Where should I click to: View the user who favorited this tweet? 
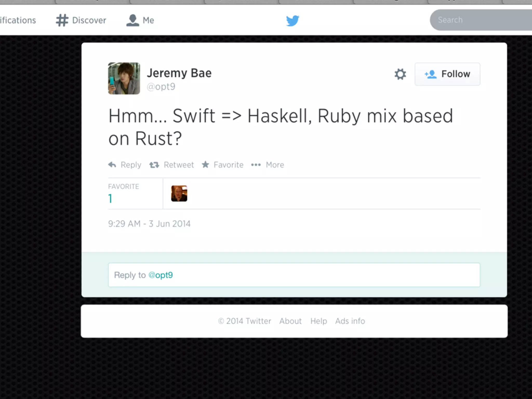pos(179,194)
